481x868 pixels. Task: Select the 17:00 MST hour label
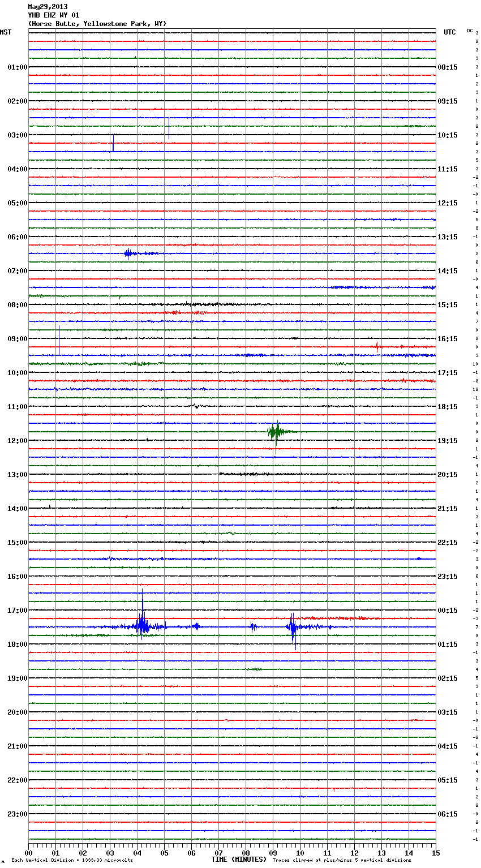click(18, 611)
